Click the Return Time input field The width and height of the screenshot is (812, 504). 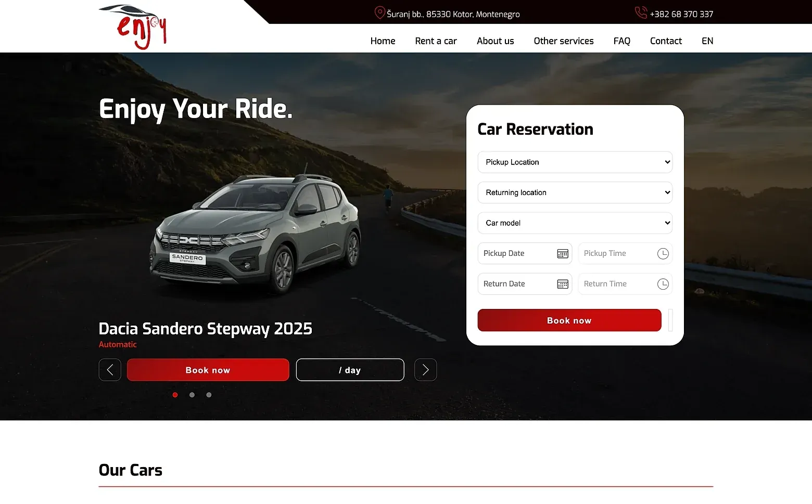click(x=625, y=284)
